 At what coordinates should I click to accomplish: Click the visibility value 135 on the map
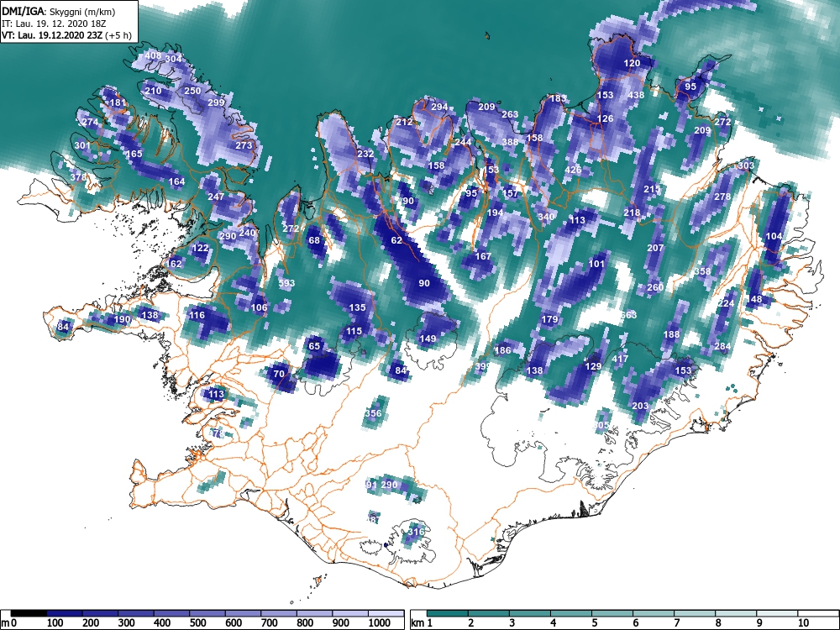pos(357,307)
